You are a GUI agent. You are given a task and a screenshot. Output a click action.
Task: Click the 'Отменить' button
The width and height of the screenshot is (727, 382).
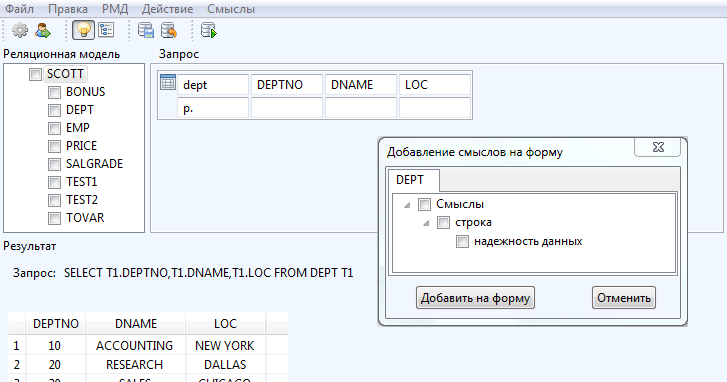624,298
